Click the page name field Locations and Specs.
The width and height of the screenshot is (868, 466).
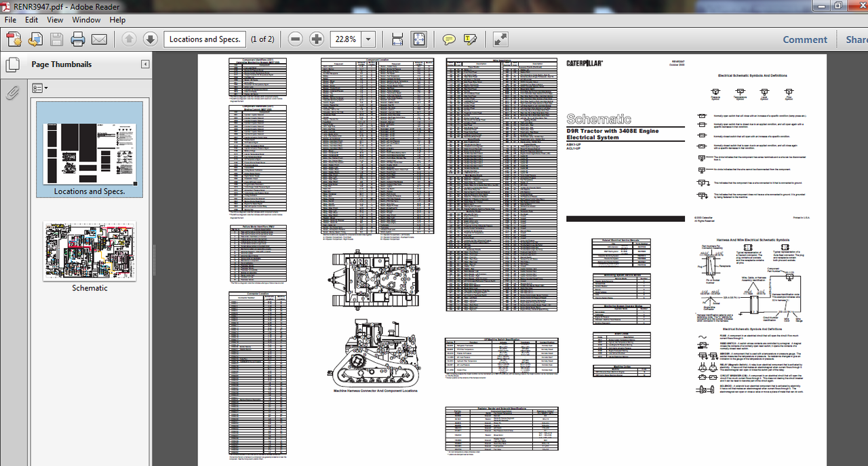(x=205, y=39)
